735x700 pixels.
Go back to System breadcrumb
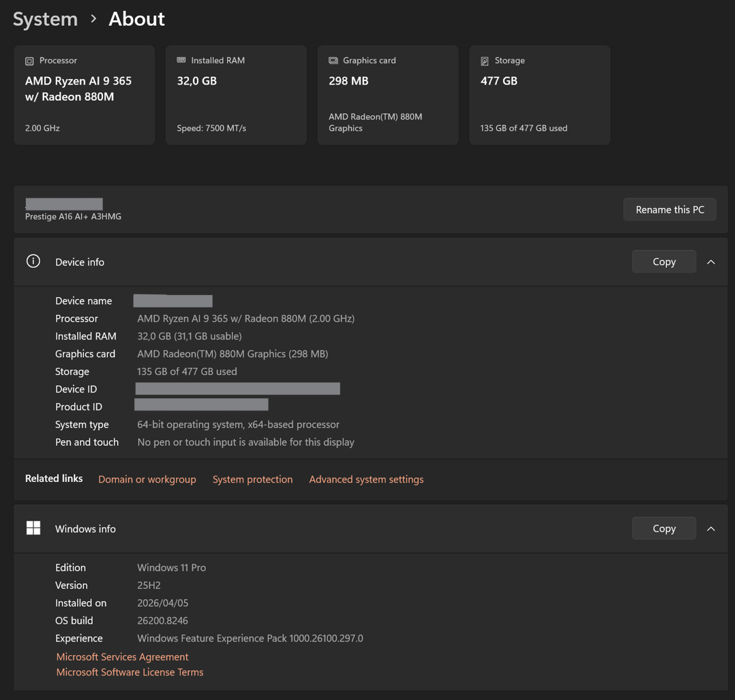click(45, 19)
